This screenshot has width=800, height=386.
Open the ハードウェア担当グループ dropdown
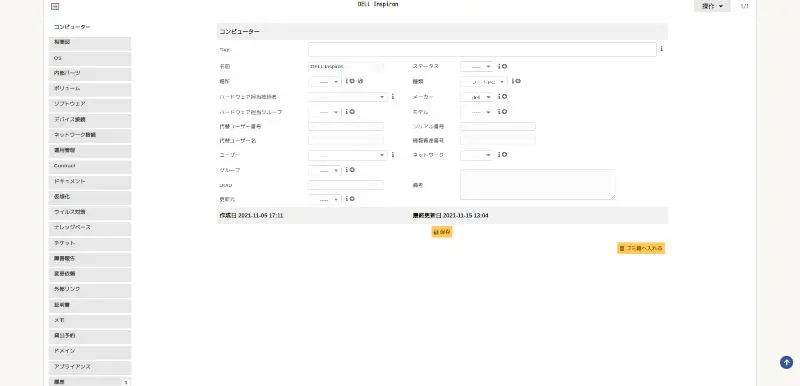[325, 112]
